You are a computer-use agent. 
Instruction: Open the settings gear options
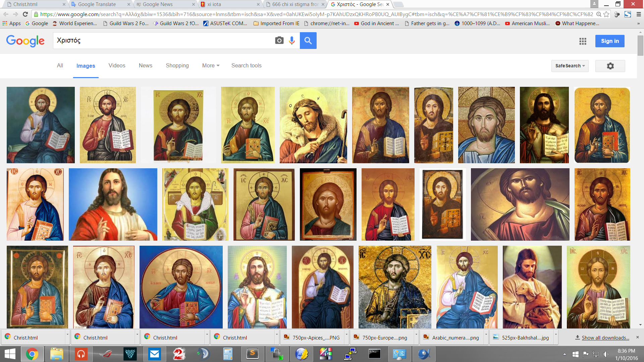610,66
